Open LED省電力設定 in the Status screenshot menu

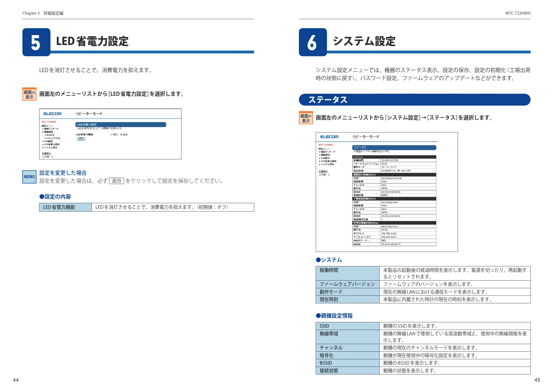328,161
